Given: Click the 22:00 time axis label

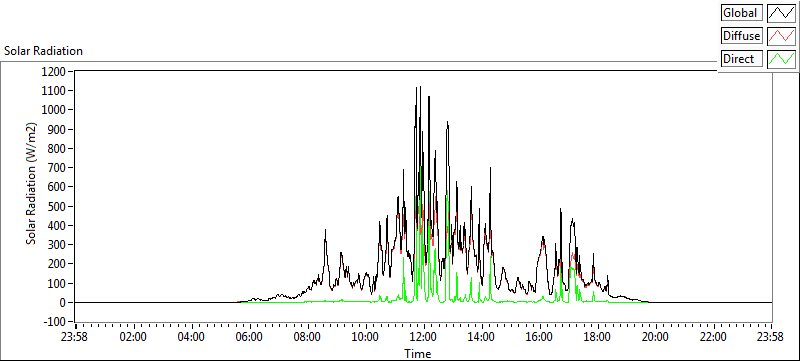Looking at the screenshot, I should [713, 337].
